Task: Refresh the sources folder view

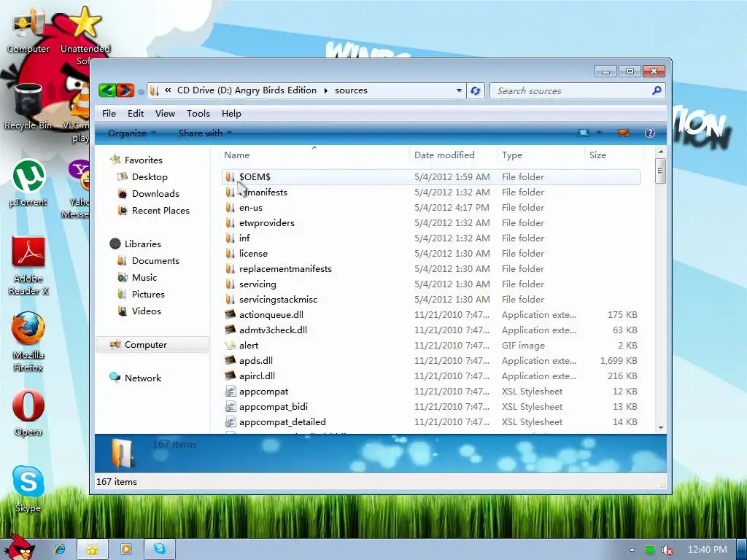Action: (475, 90)
